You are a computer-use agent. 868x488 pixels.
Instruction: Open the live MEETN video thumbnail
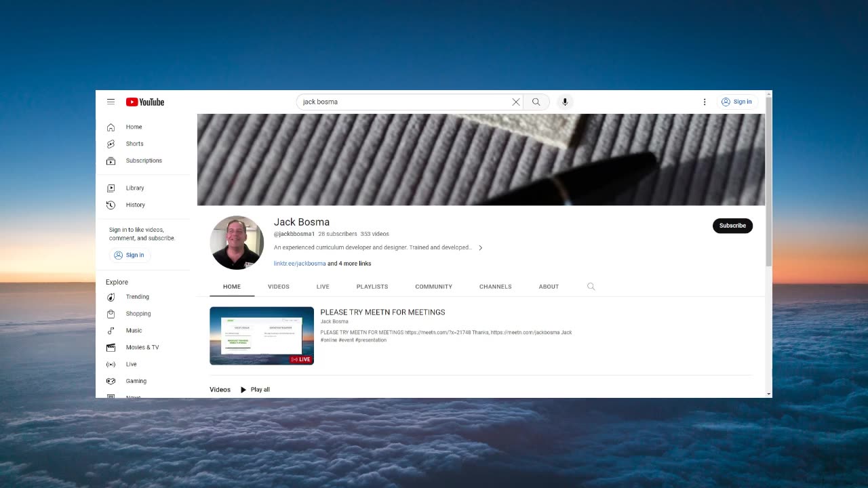pos(262,336)
